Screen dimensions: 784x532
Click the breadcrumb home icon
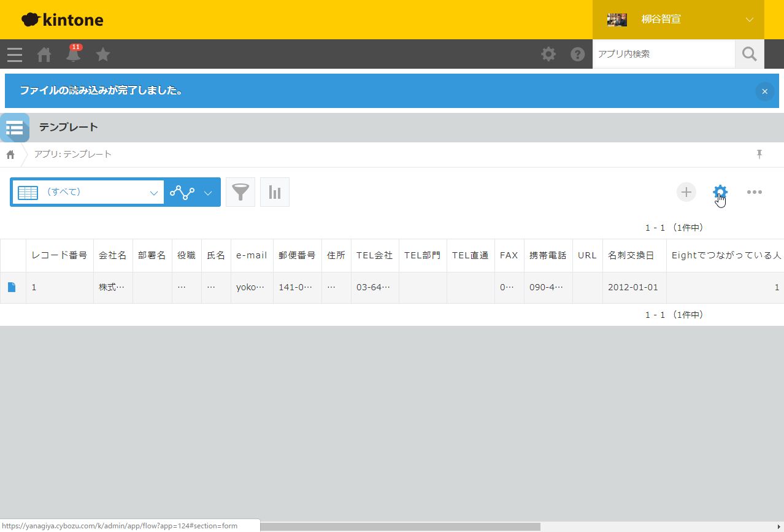pyautogui.click(x=10, y=155)
